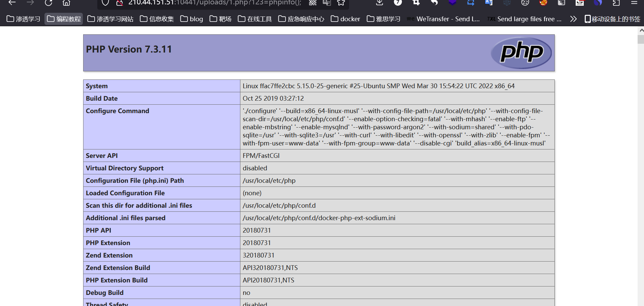Viewport: 644px width, 306px height.
Task: Open the WeTransfer bookmark
Action: (443, 19)
